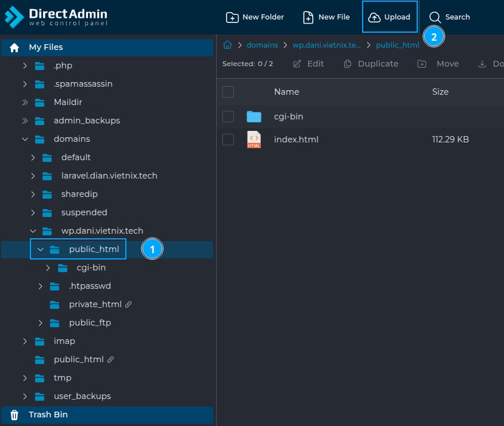The width and height of the screenshot is (504, 426).
Task: Click the Duplicate button
Action: pyautogui.click(x=371, y=64)
